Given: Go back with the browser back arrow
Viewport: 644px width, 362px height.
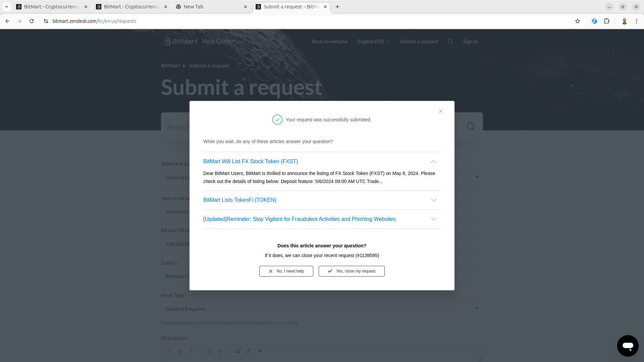Looking at the screenshot, I should 7,21.
